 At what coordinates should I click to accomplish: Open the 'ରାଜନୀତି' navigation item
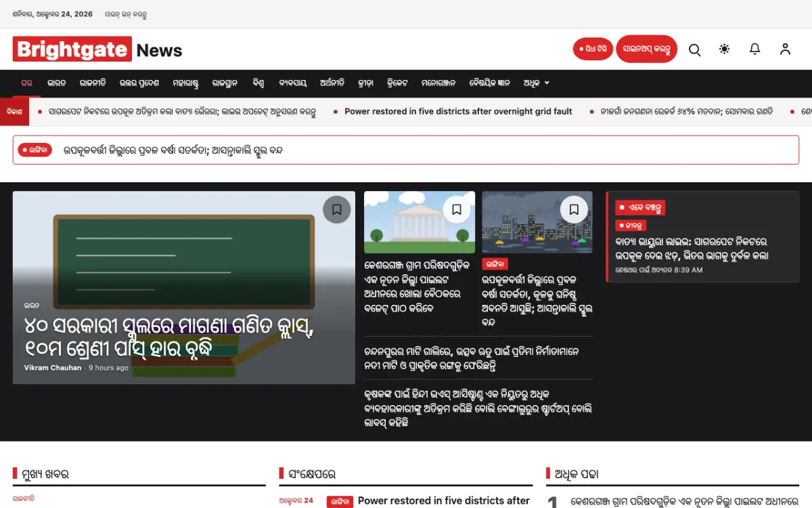coord(93,83)
